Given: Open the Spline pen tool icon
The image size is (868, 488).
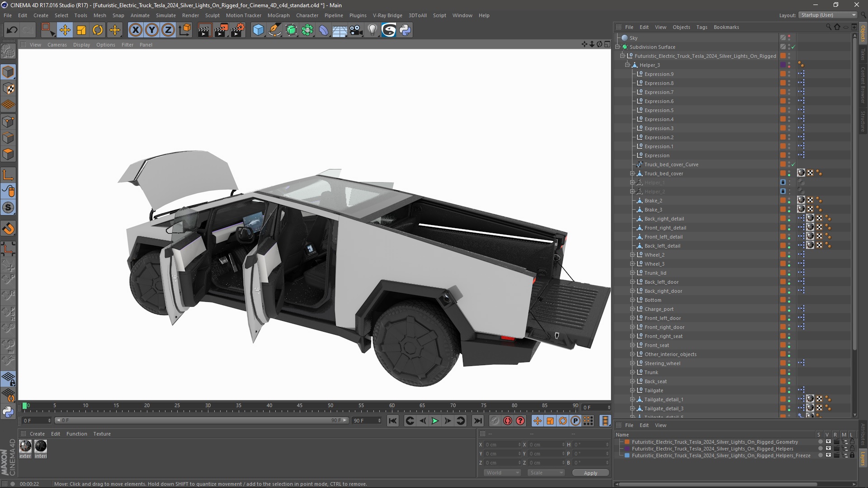Looking at the screenshot, I should (275, 30).
